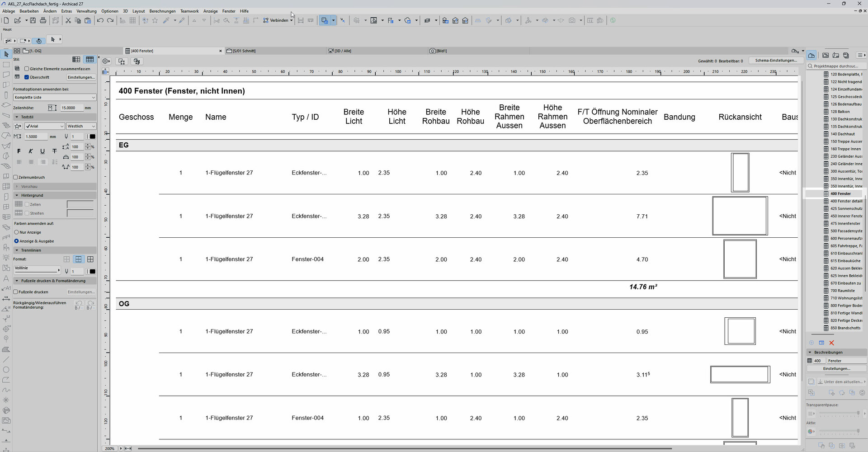Select the Arrow selection tool
868x452 pixels.
[6, 54]
